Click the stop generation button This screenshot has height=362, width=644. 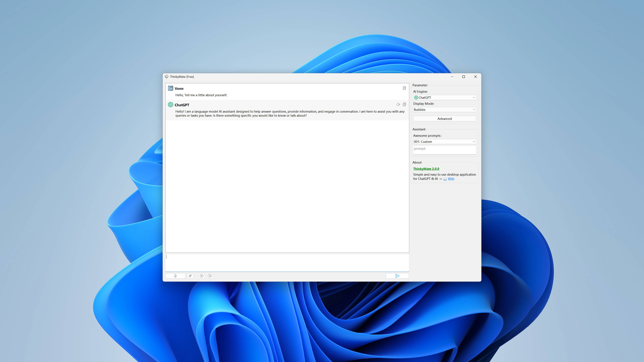click(201, 276)
